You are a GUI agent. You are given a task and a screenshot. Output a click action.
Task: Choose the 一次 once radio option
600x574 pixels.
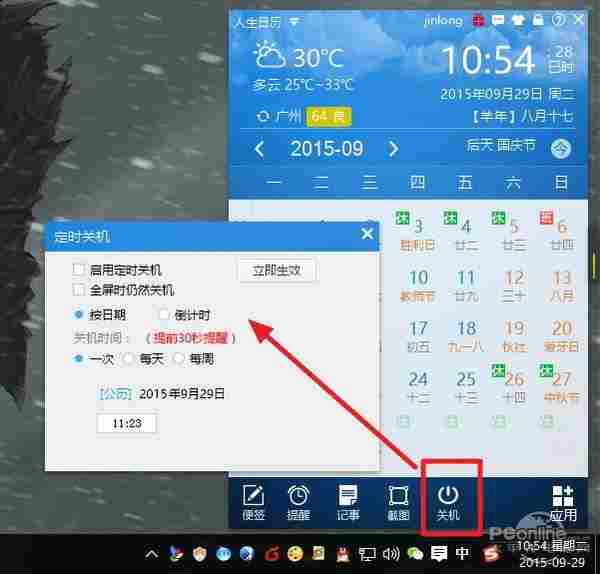coord(79,359)
